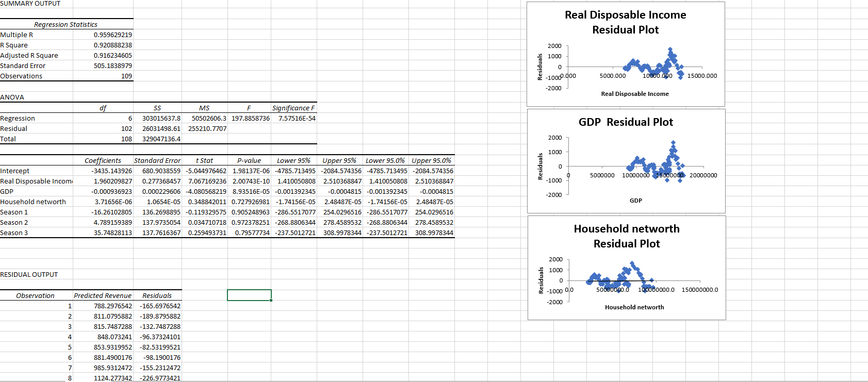This screenshot has height=382, width=868.
Task: Select the Standard Error value 505.1838979
Action: click(112, 66)
